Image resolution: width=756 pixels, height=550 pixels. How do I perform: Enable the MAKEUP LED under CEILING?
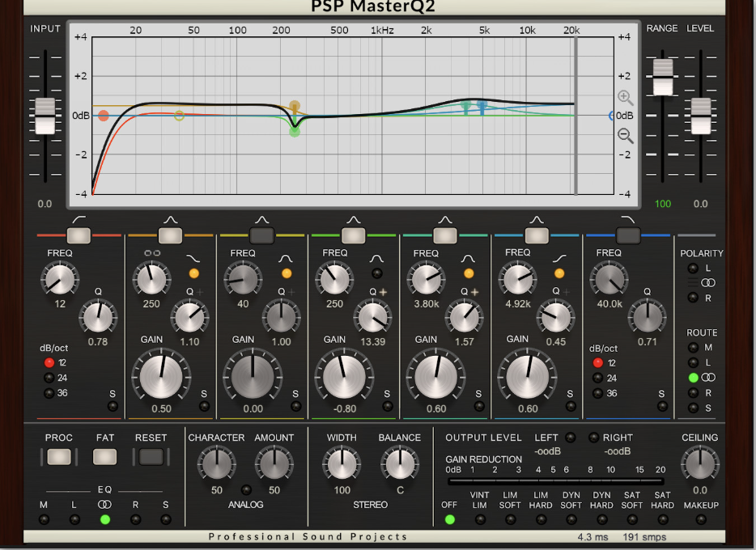pos(701,519)
